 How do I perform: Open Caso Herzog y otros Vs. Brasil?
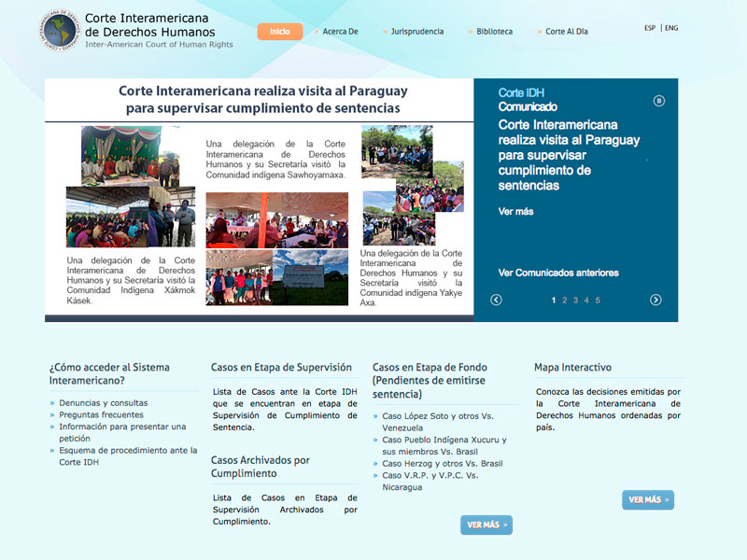point(443,464)
